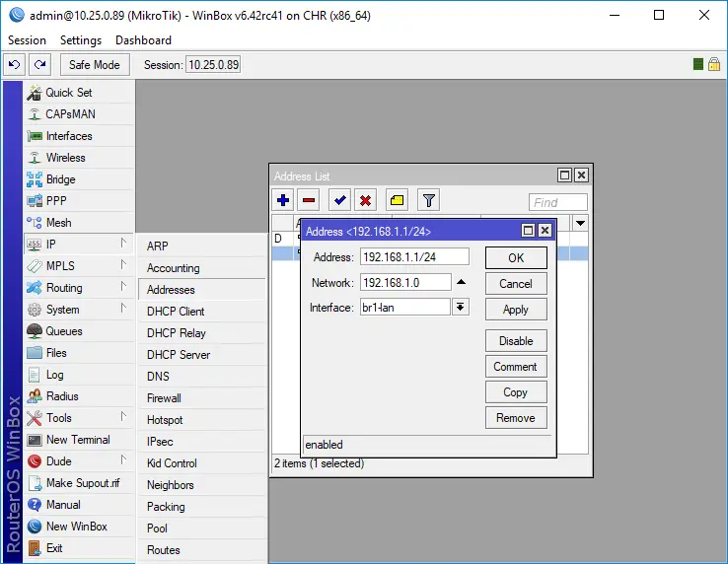
Task: Click Cancel in Address dialog
Action: click(x=516, y=284)
